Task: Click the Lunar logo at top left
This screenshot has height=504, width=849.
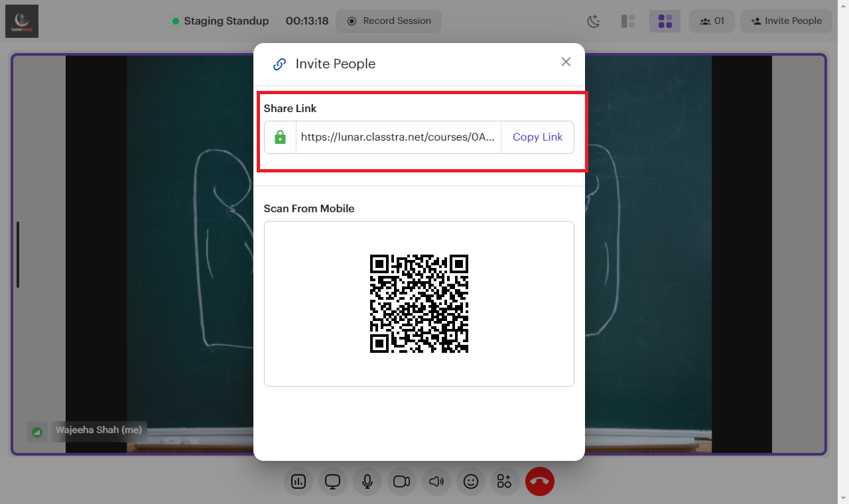Action: point(22,21)
